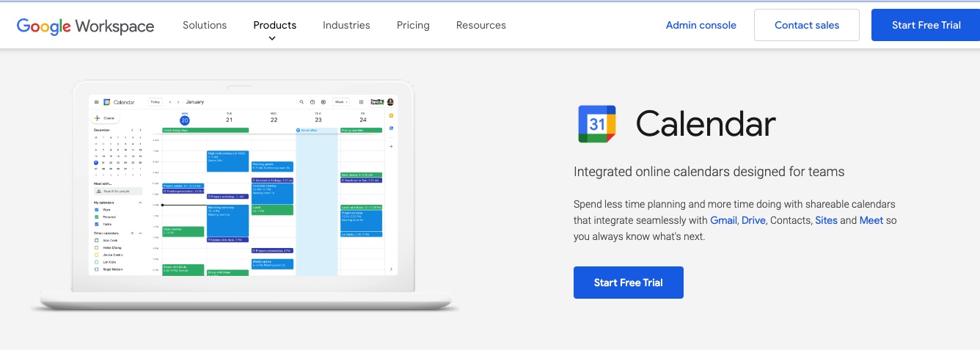
Task: Open the Admin console link
Action: [701, 25]
